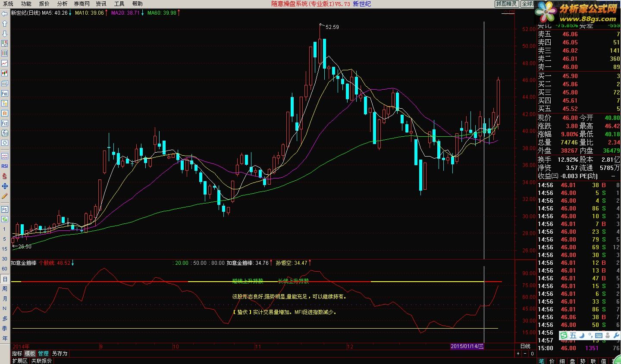
Task: Click the Sogou S input method icon
Action: tap(565, 336)
